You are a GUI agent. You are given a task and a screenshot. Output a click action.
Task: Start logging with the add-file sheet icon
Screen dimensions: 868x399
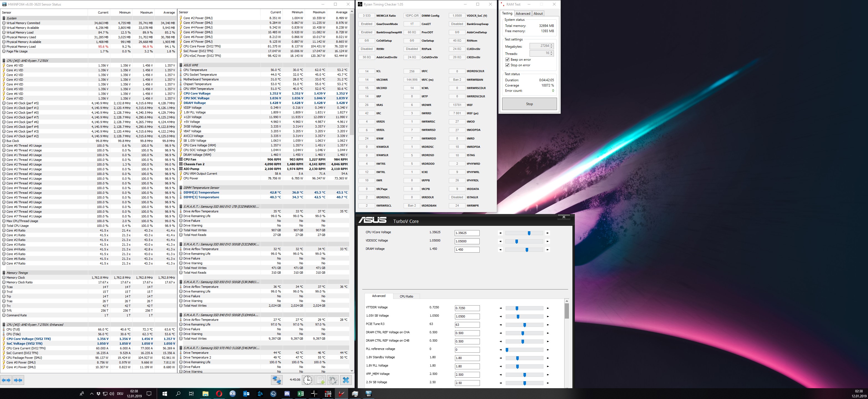pyautogui.click(x=320, y=380)
